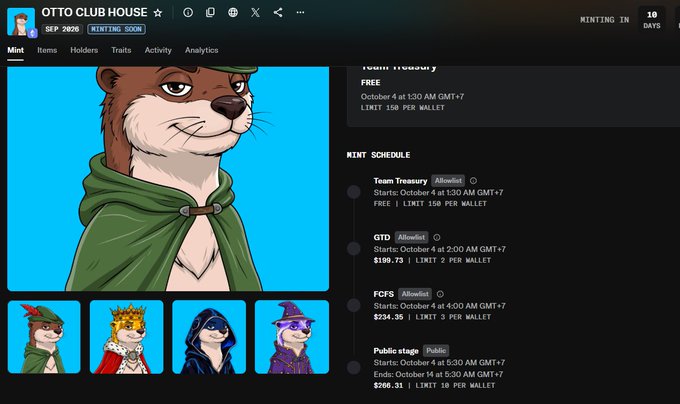Viewport: 680px width, 404px height.
Task: Open project website globe icon
Action: (x=233, y=13)
